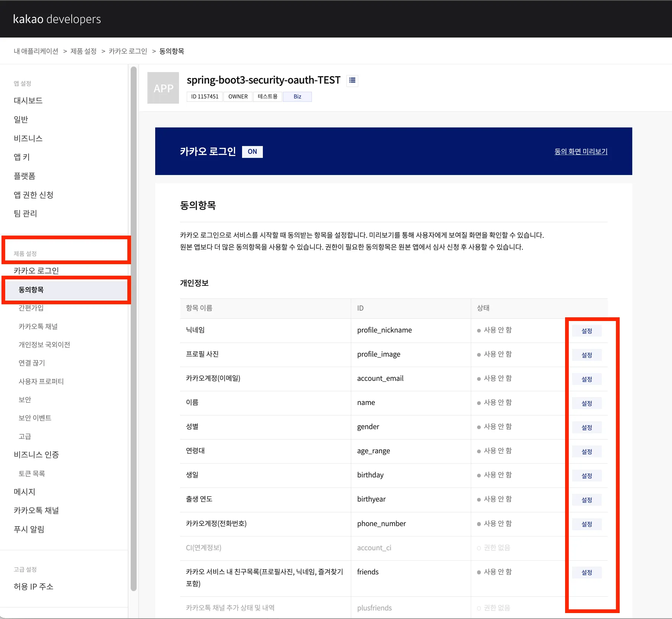Open 동의 화면 미리보기 link
The height and width of the screenshot is (619, 672).
(581, 151)
